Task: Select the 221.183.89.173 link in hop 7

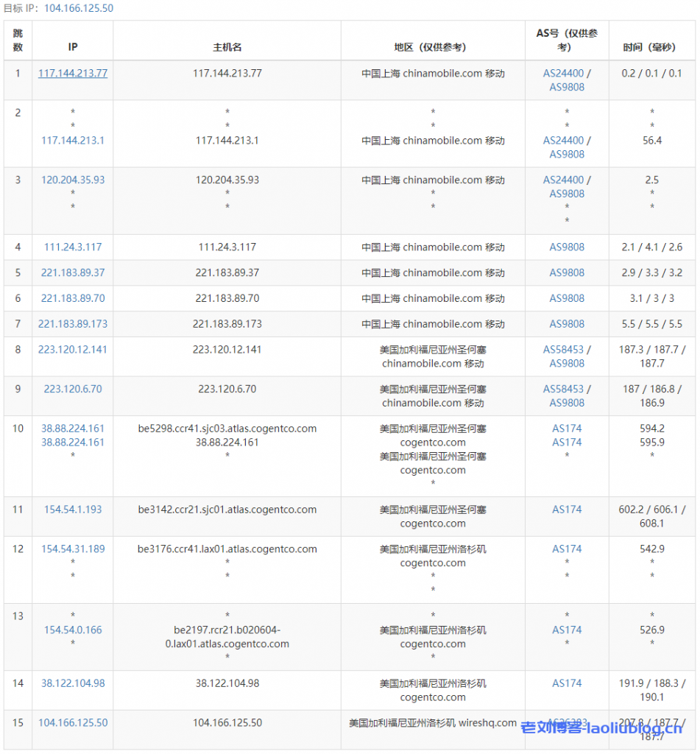Action: click(x=72, y=324)
